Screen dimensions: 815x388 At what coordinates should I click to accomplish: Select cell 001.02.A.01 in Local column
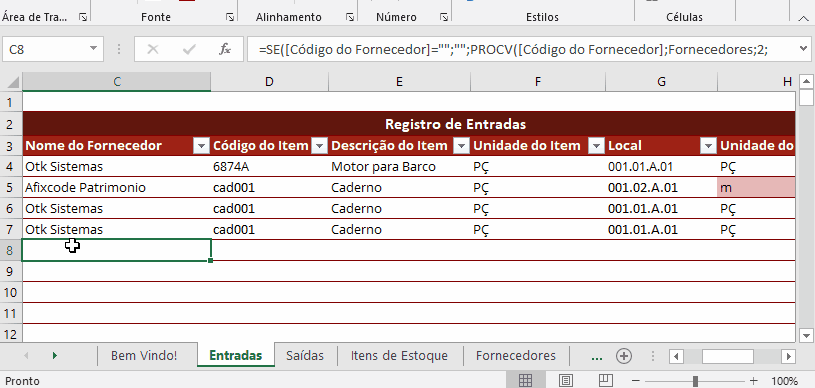(661, 188)
